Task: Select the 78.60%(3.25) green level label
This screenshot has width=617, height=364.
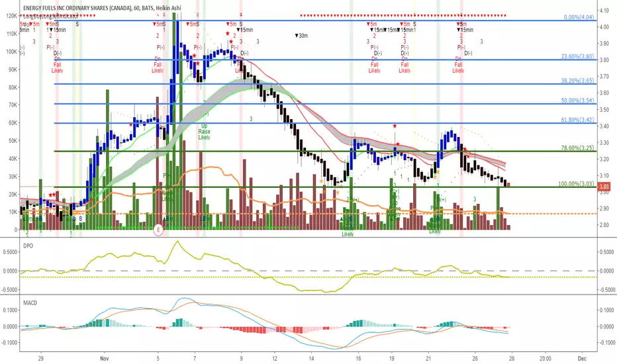Action: tap(577, 148)
